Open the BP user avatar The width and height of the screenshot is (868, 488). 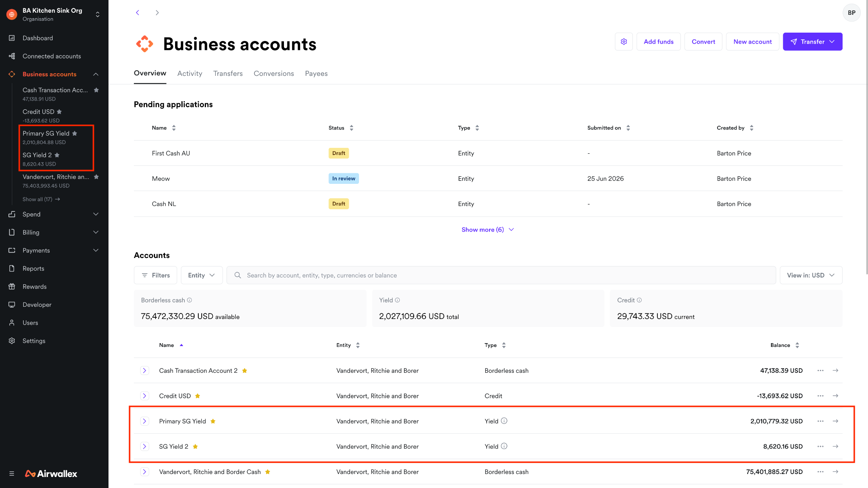coord(851,13)
